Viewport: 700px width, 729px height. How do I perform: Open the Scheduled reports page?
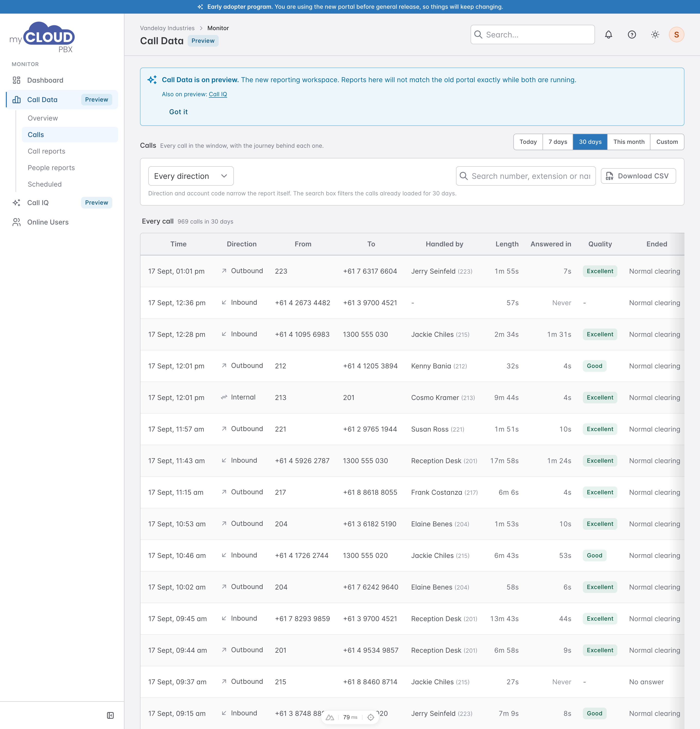click(x=70, y=184)
